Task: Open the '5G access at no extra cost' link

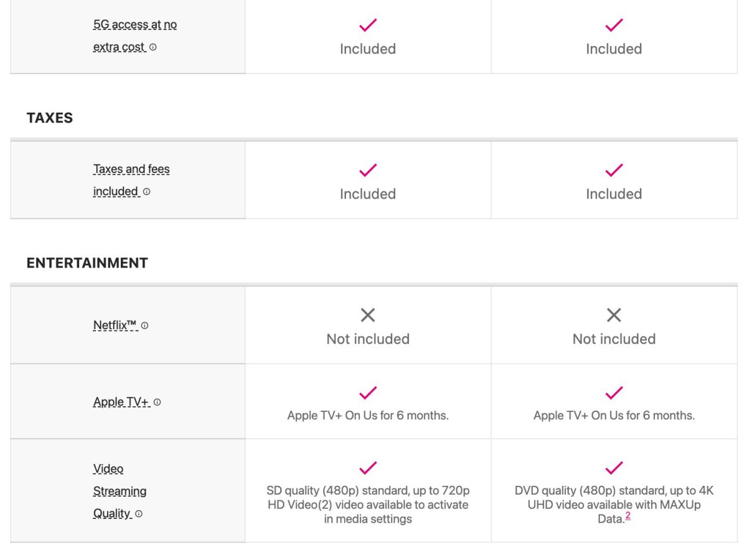Action: click(x=134, y=26)
